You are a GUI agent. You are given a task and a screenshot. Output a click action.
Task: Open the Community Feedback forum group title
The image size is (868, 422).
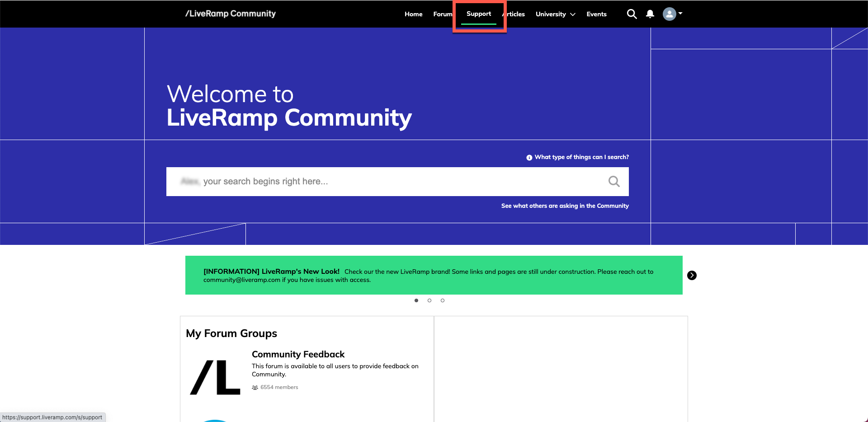pos(298,354)
